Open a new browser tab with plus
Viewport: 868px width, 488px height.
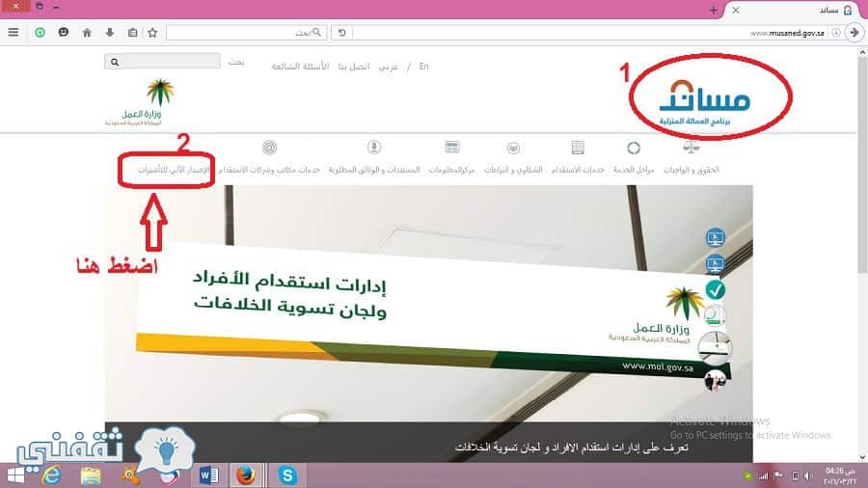(713, 10)
